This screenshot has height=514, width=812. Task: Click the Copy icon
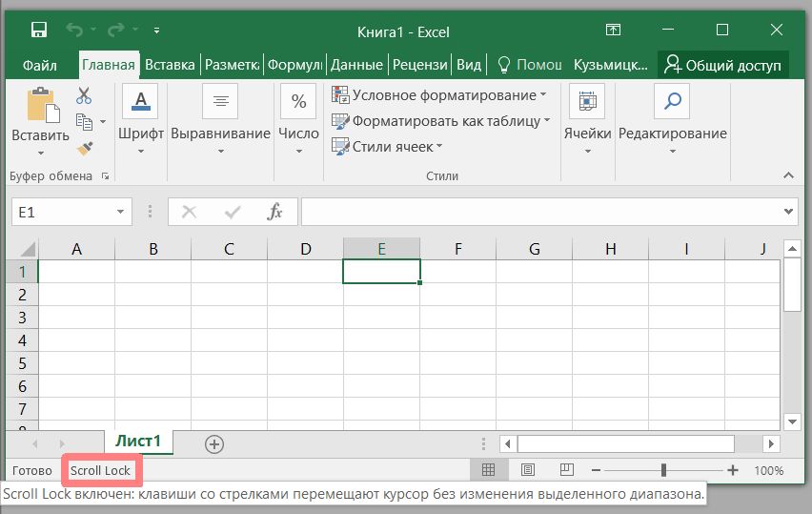(84, 122)
